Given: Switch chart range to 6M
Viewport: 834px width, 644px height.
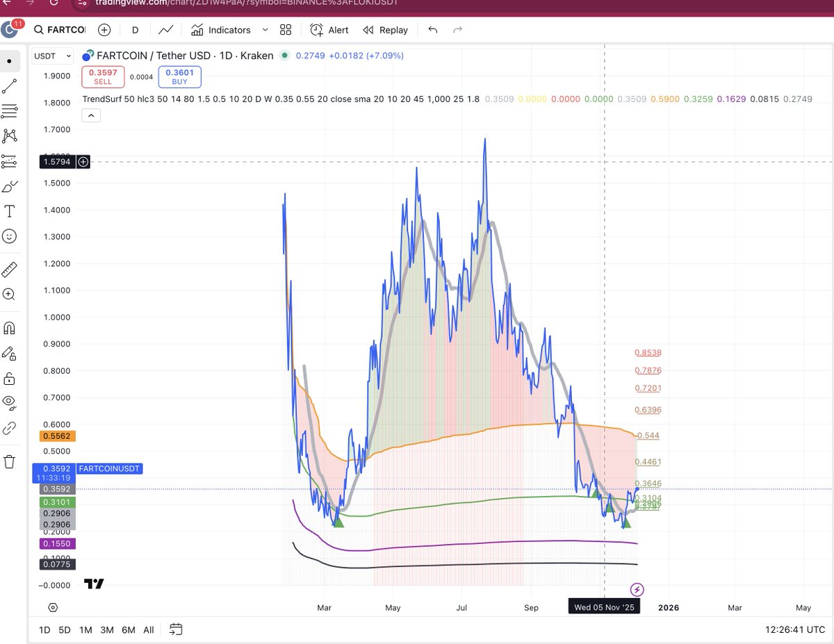Looking at the screenshot, I should [x=128, y=630].
